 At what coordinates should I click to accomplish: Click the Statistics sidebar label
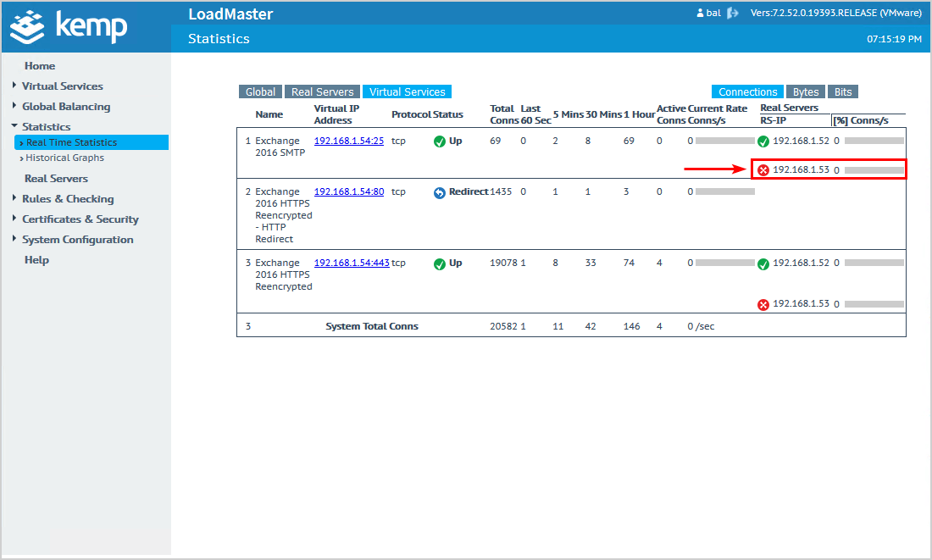click(47, 126)
